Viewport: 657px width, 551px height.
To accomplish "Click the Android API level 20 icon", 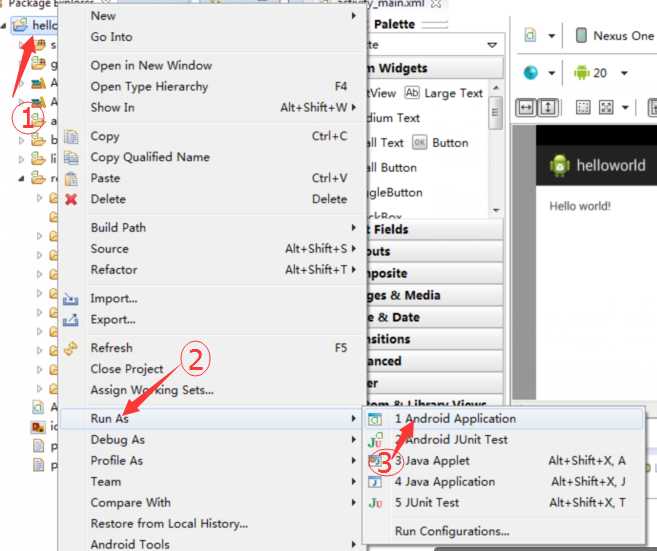I will [x=582, y=72].
